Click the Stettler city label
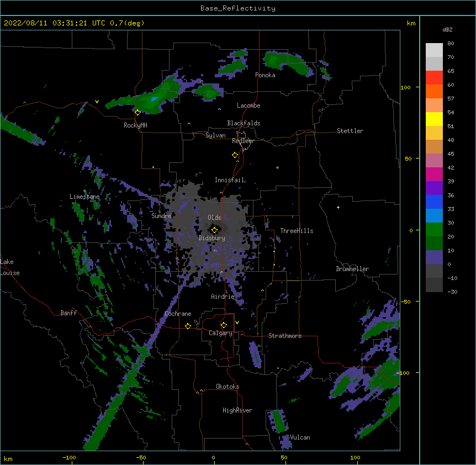 [x=350, y=131]
